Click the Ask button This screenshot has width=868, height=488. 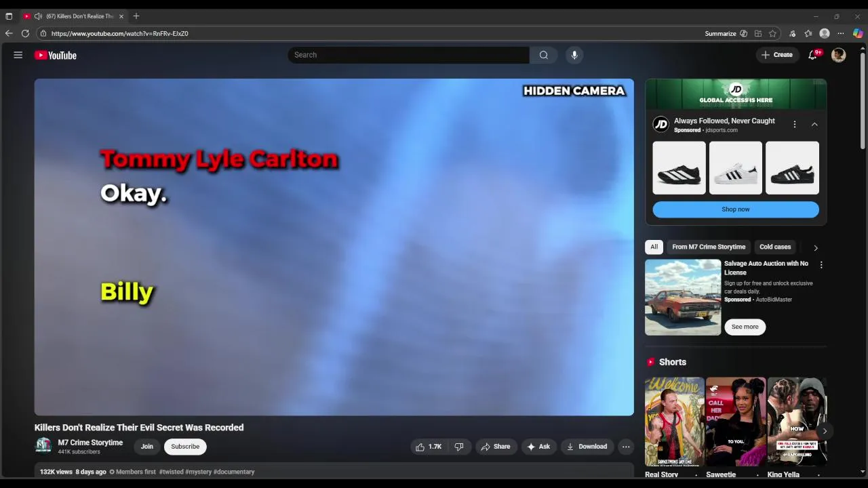tap(538, 447)
